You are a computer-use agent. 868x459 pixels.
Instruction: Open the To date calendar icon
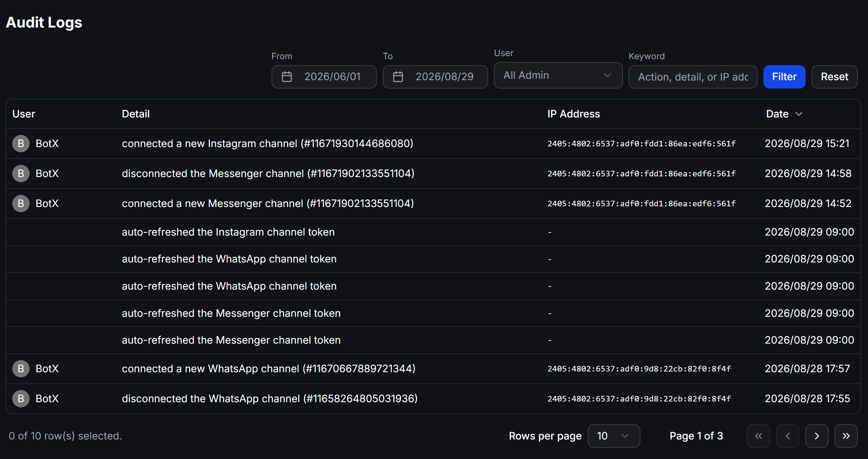pyautogui.click(x=398, y=77)
